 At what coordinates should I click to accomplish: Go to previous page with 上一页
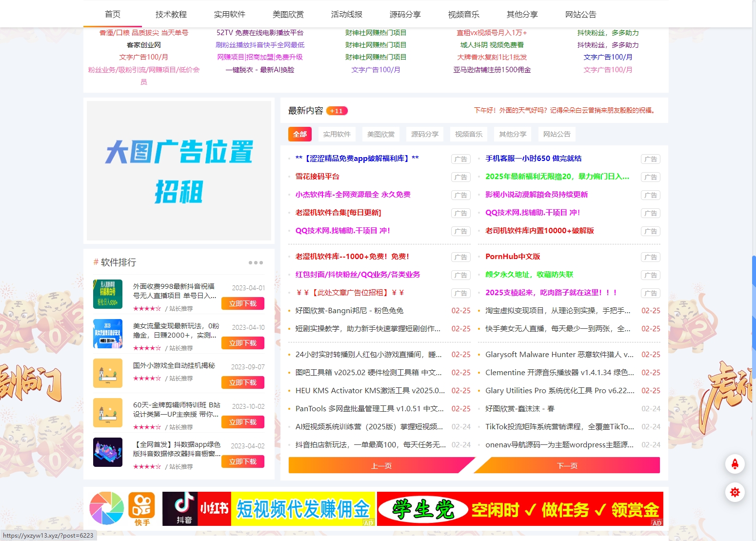pos(381,465)
